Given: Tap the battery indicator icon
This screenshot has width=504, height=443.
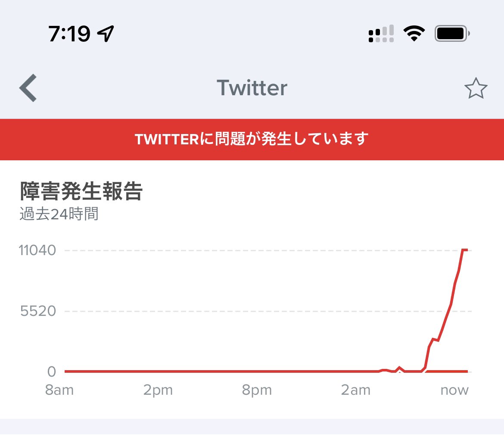Looking at the screenshot, I should pos(452,34).
